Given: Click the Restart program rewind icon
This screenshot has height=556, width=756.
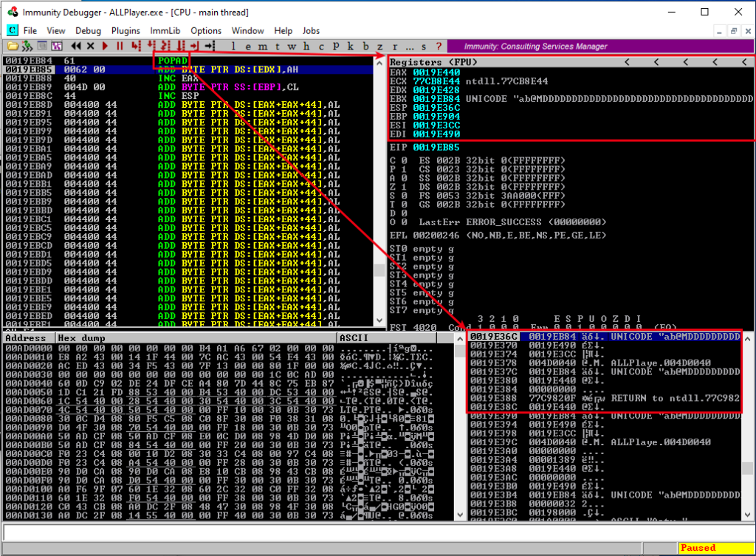Looking at the screenshot, I should 75,46.
